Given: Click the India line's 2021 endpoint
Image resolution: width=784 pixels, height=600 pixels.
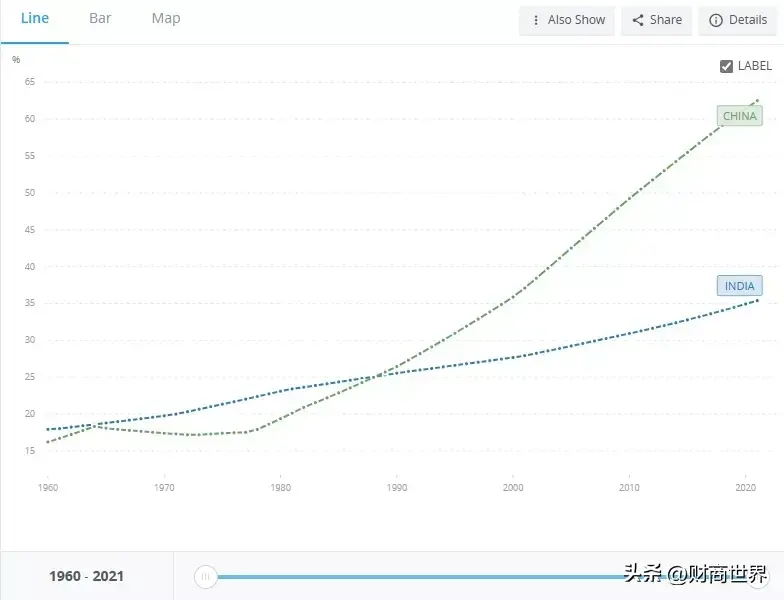Looking at the screenshot, I should pos(757,300).
